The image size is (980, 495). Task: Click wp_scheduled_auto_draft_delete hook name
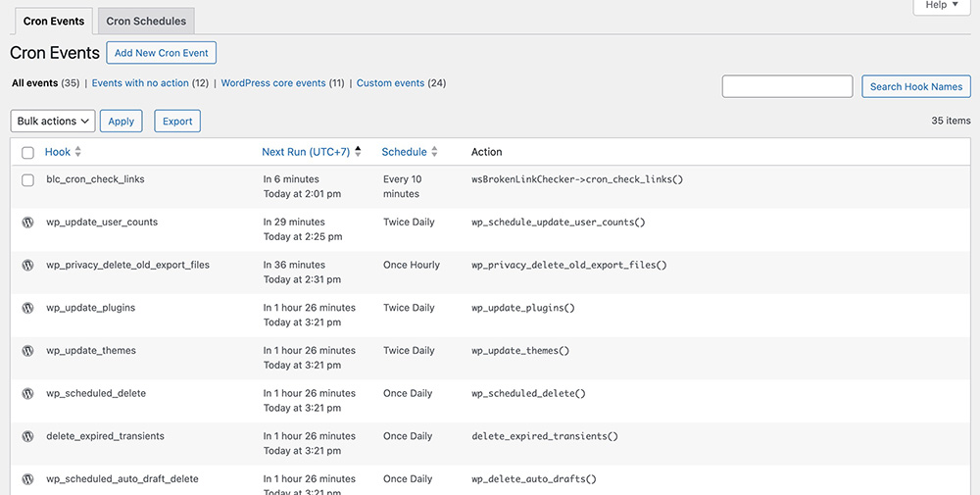[122, 478]
